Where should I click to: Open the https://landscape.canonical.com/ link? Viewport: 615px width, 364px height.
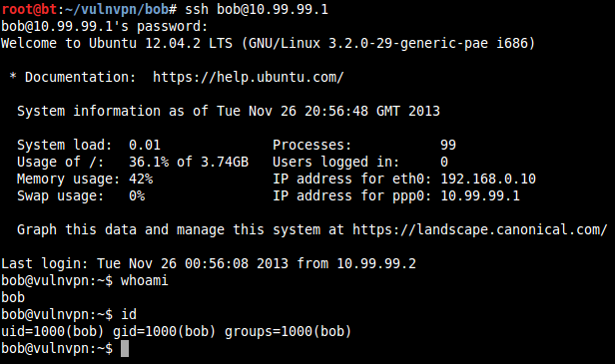(479, 229)
